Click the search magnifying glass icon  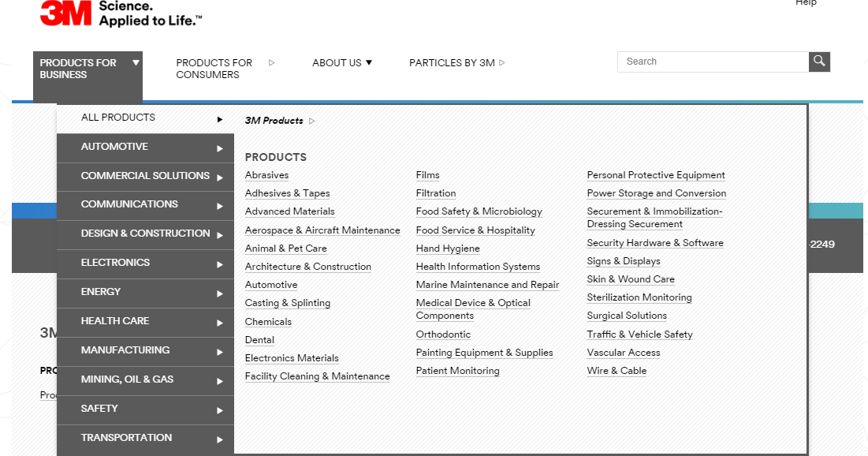tap(819, 61)
